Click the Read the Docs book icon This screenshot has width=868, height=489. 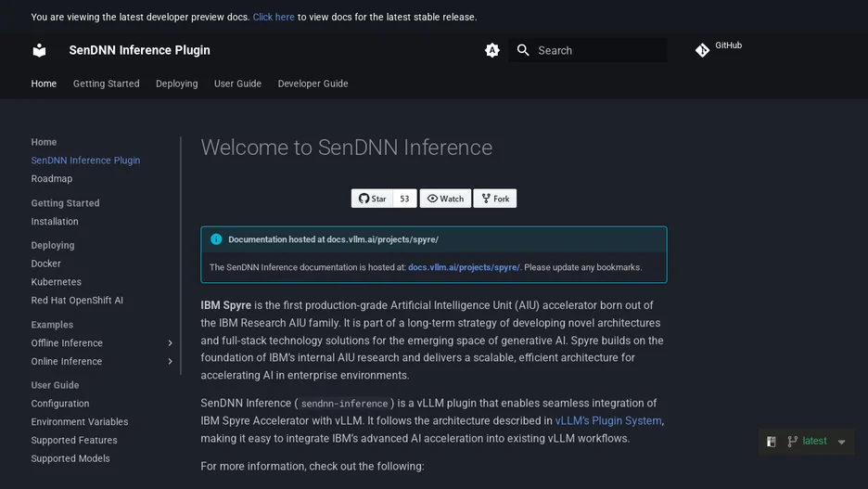tap(772, 442)
